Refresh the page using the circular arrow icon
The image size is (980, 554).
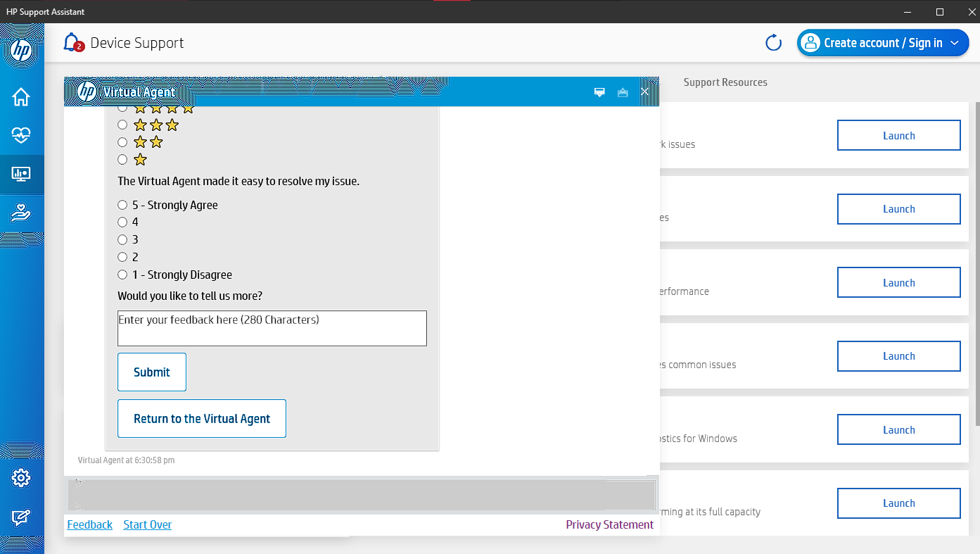(772, 42)
